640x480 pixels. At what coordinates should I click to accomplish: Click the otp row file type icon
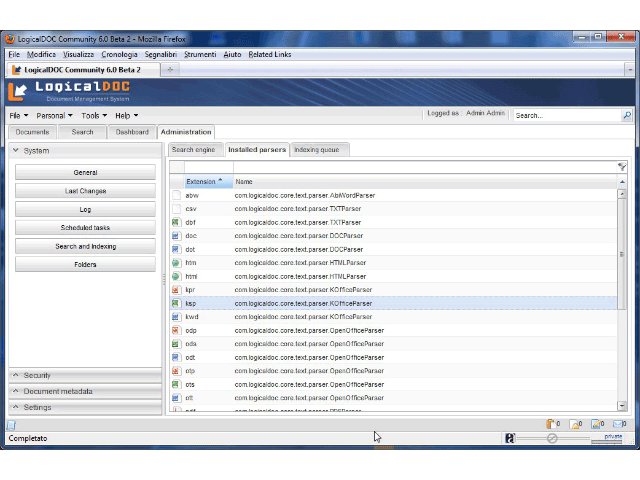point(176,371)
